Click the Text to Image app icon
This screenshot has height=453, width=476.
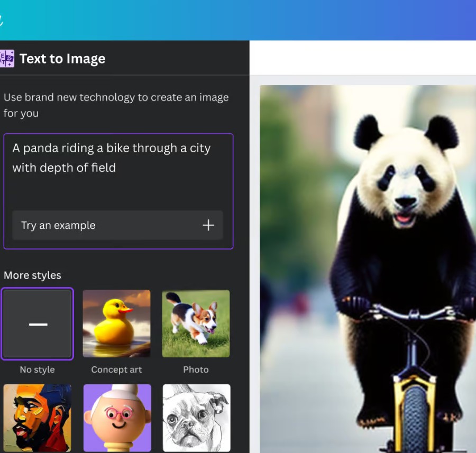tap(7, 59)
